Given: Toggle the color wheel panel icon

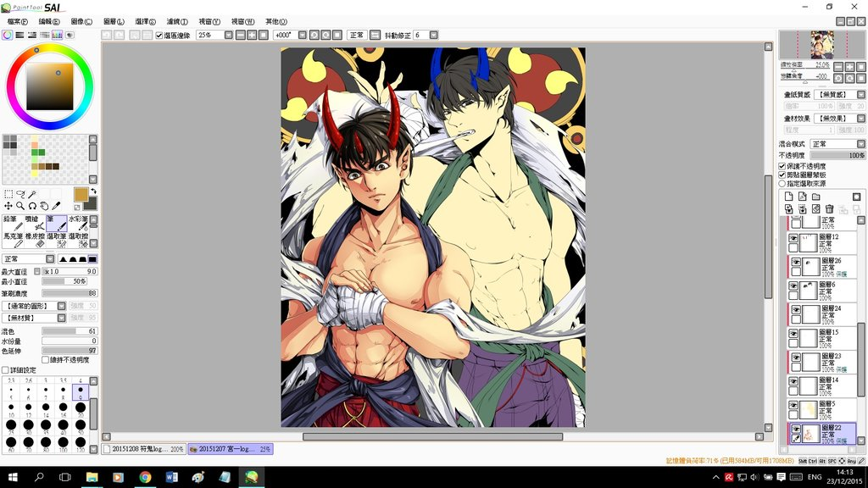Looking at the screenshot, I should click(7, 35).
